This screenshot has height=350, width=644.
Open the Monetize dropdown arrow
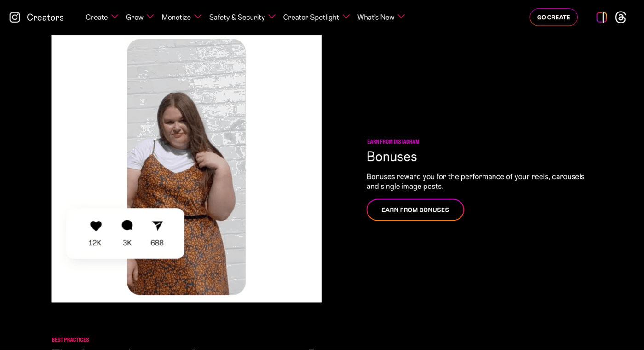(x=198, y=17)
